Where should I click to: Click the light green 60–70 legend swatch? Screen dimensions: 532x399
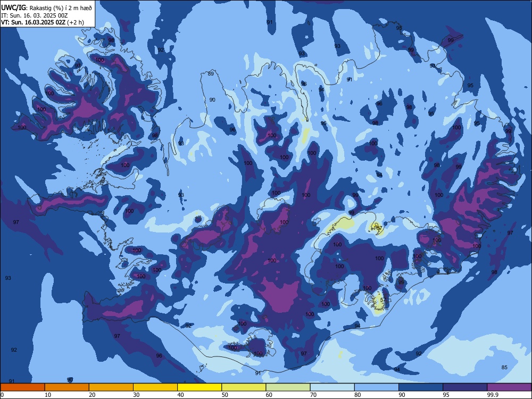[288, 387]
